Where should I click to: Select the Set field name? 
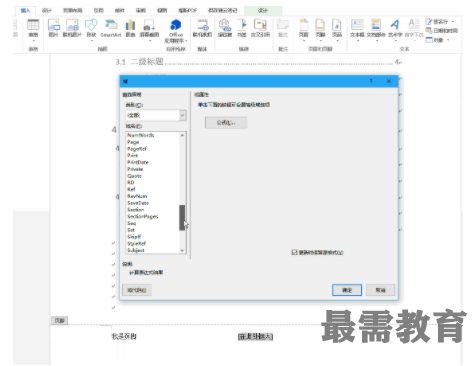[x=131, y=230]
